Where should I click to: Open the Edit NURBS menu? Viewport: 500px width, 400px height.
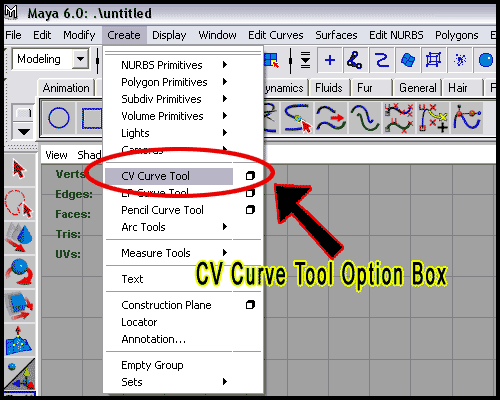pyautogui.click(x=396, y=35)
